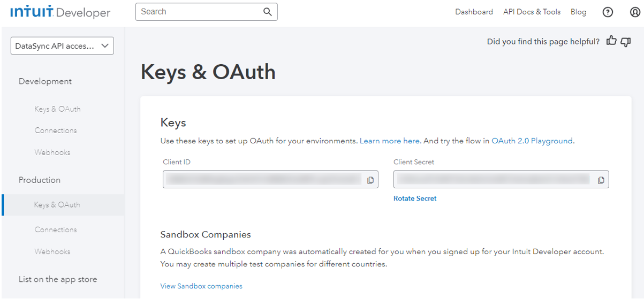Select Keys & OAuth under Development
644x299 pixels.
point(57,109)
